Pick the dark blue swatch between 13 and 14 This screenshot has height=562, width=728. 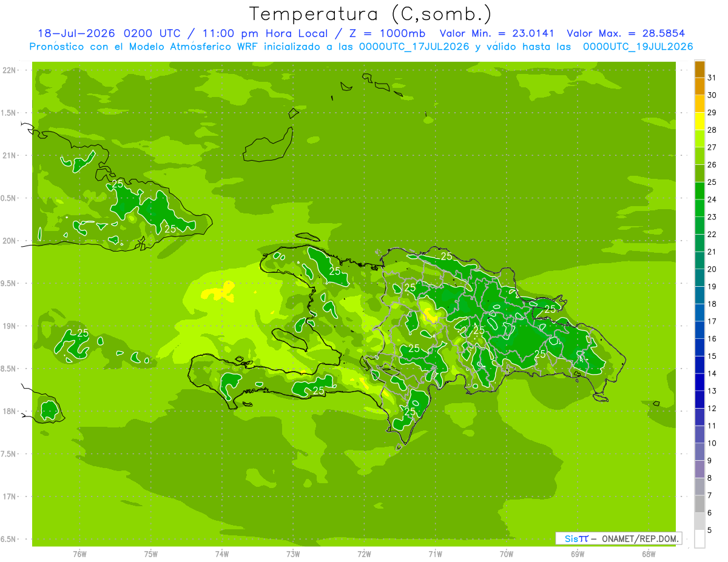[699, 382]
